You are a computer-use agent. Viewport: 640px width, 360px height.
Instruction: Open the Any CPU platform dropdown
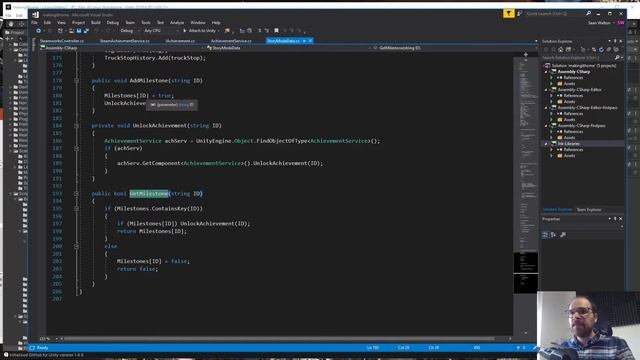161,31
